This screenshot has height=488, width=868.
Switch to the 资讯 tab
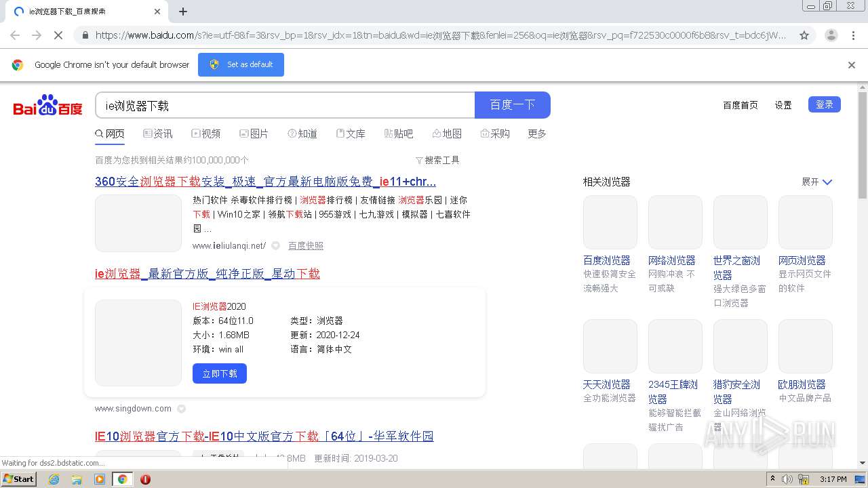(158, 134)
